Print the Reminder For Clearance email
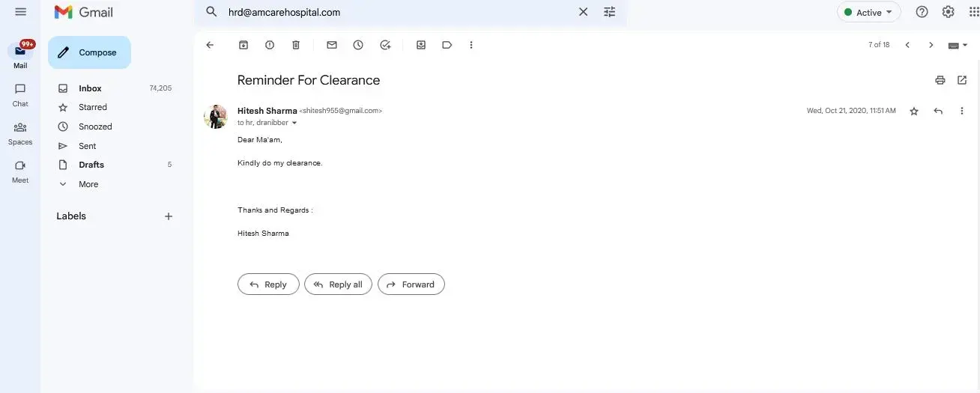Image resolution: width=980 pixels, height=393 pixels. click(940, 80)
